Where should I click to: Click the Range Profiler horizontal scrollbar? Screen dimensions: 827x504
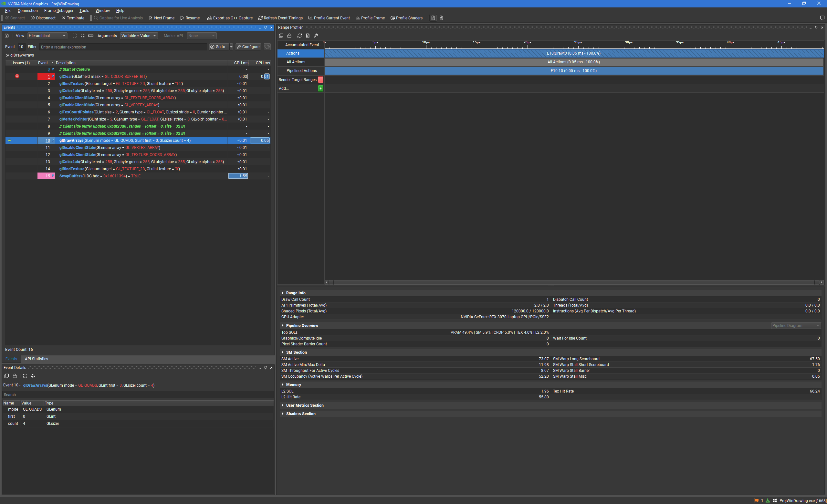574,282
